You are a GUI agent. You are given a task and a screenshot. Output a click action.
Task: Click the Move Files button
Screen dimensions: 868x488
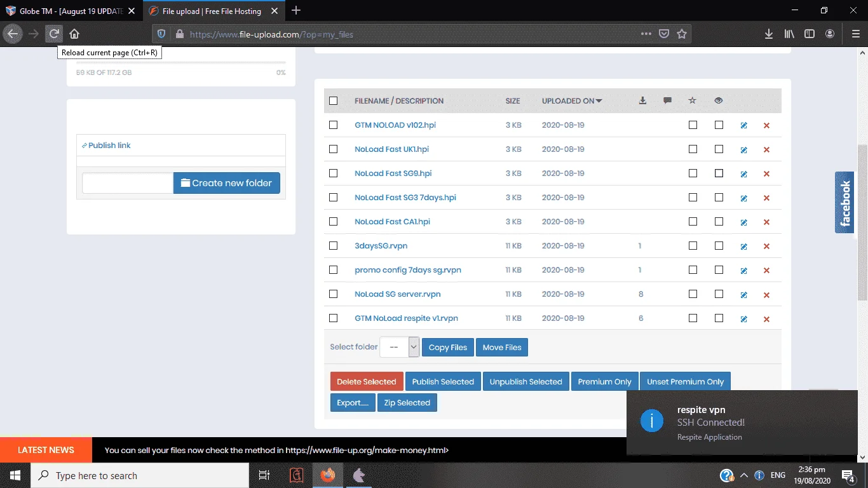(x=502, y=348)
